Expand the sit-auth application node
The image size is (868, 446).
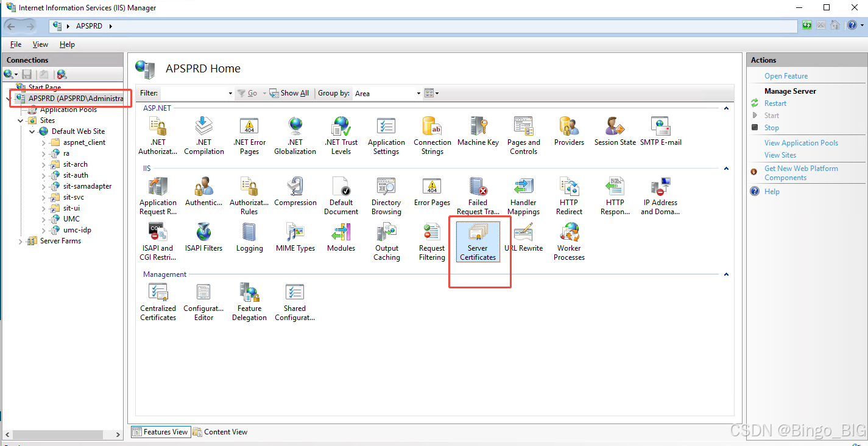pos(44,175)
